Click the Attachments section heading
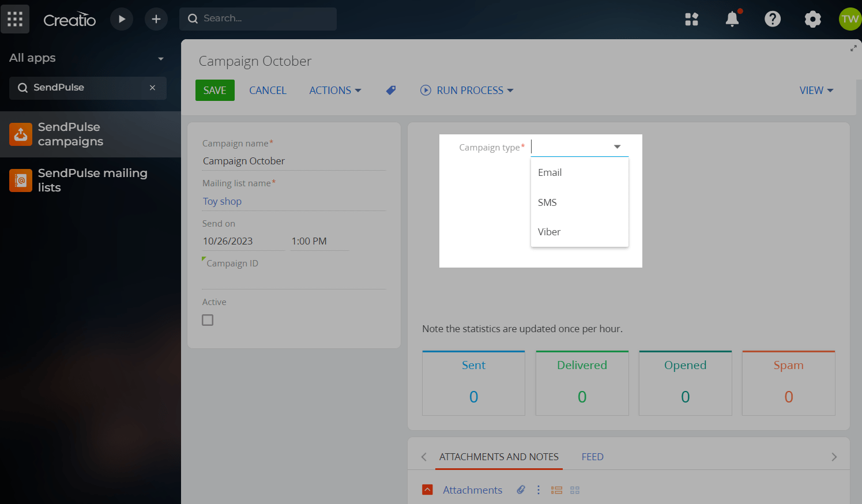Viewport: 862px width, 504px height. tap(472, 490)
